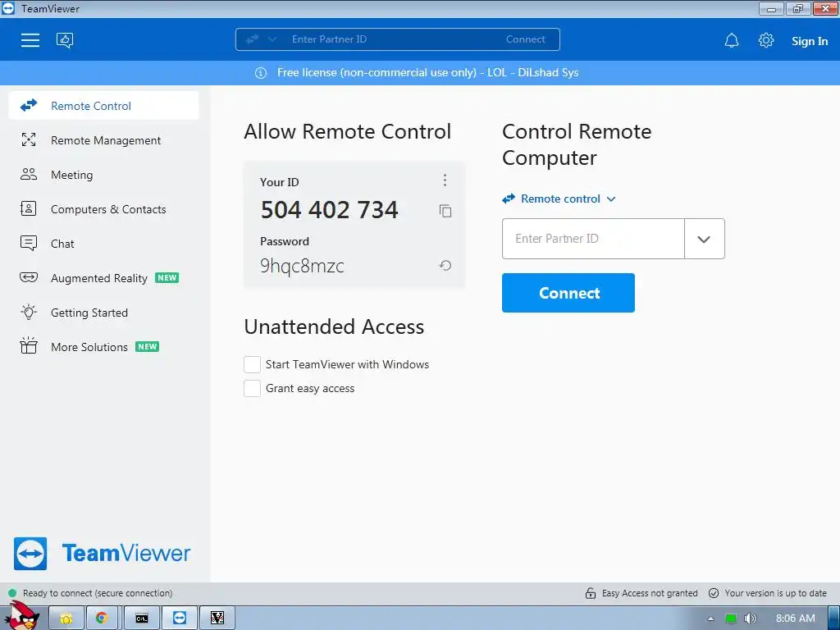Image resolution: width=840 pixels, height=630 pixels.
Task: Click Your version is up to date
Action: (775, 593)
